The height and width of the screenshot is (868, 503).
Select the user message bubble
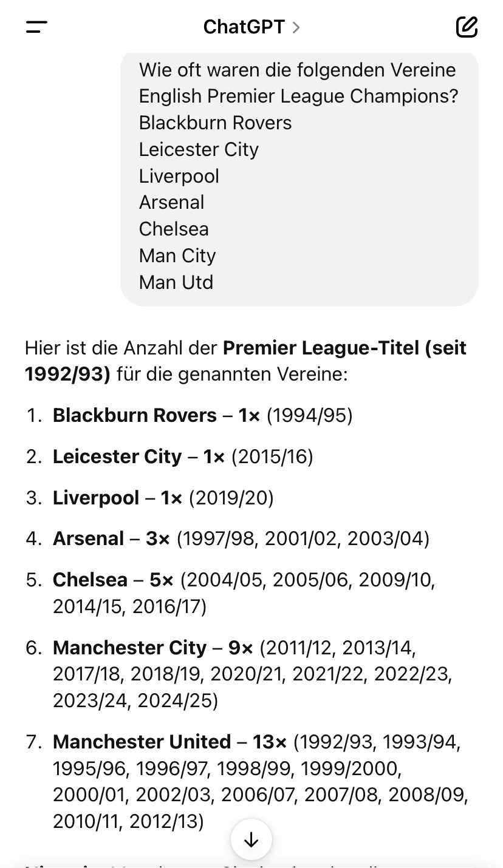point(299,176)
